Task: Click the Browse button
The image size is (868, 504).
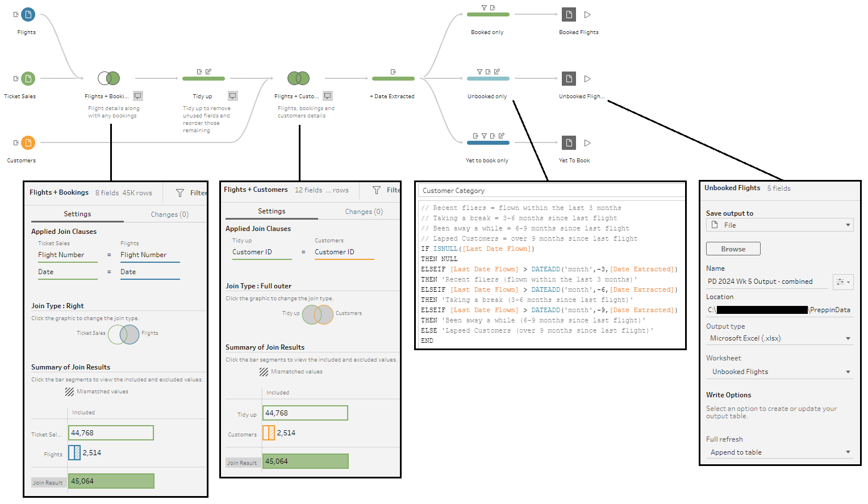Action: pos(733,249)
